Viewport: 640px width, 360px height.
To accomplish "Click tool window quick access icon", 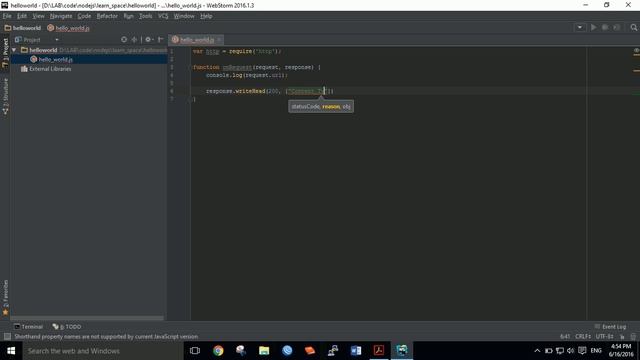I will coord(7,336).
